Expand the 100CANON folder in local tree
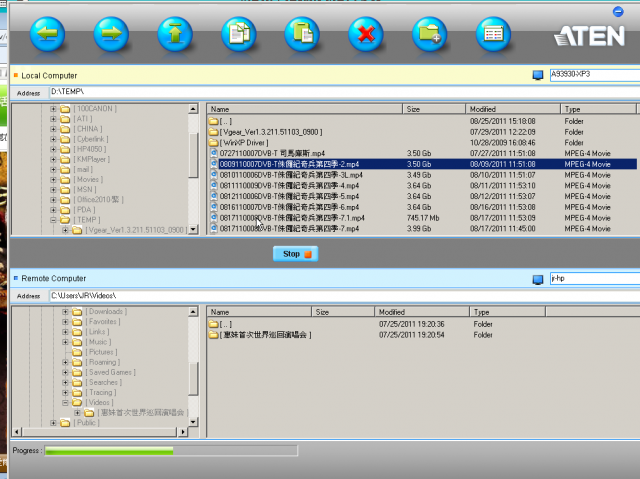This screenshot has width=640, height=479. click(x=53, y=109)
